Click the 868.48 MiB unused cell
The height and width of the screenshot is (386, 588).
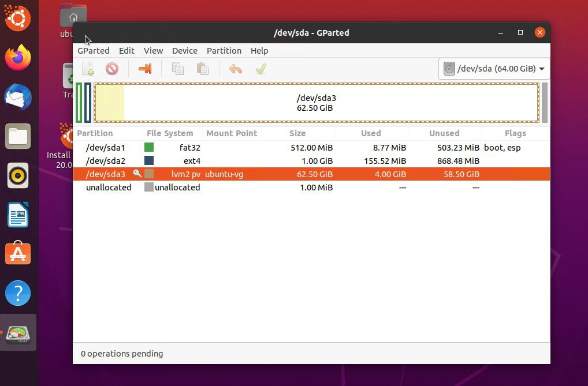pyautogui.click(x=458, y=161)
